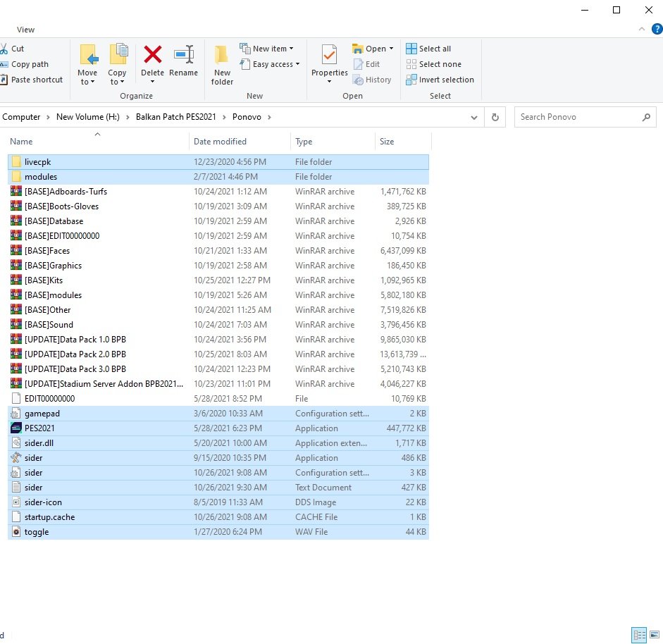Open the View ribbon tab
663x644 pixels.
click(26, 30)
